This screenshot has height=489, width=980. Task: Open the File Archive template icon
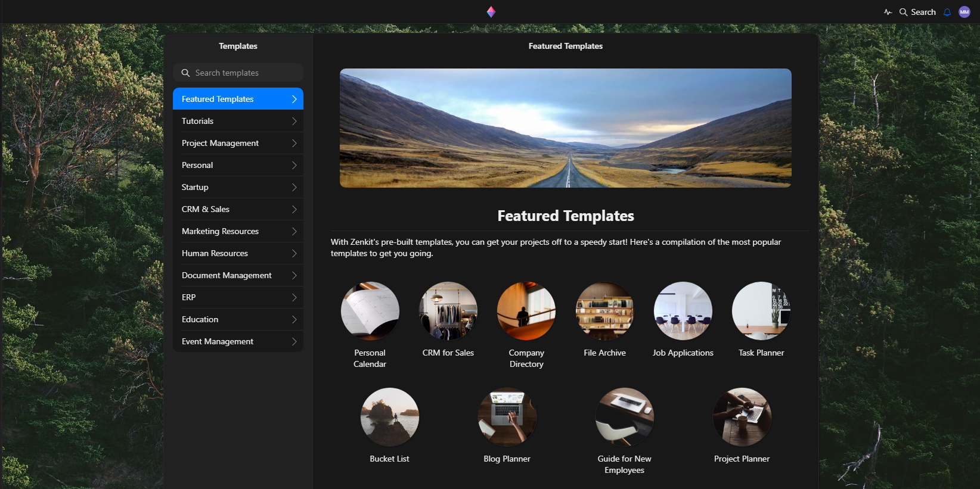point(604,311)
